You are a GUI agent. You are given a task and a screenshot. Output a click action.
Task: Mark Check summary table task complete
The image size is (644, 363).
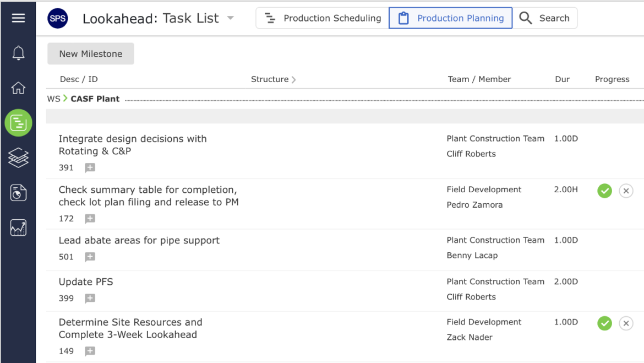(x=604, y=191)
